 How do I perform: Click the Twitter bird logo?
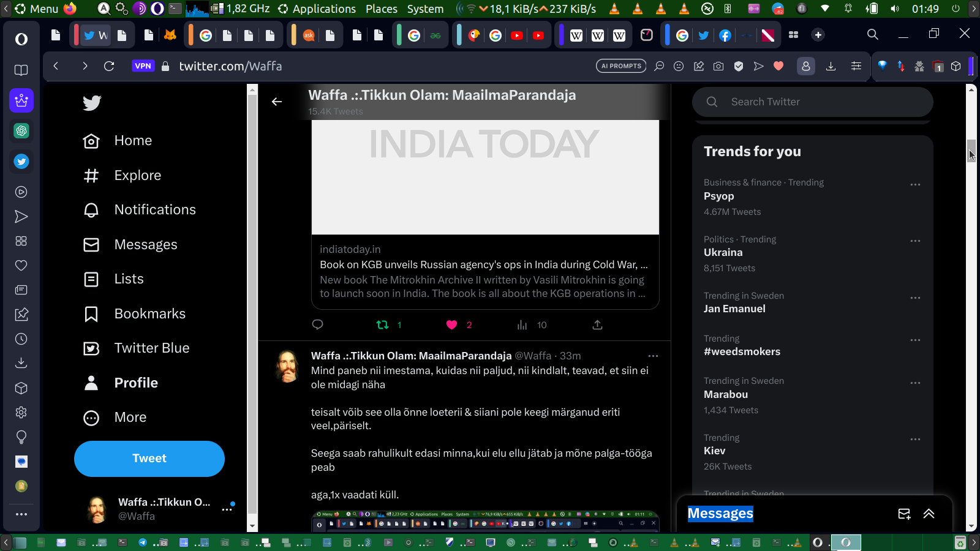(92, 103)
